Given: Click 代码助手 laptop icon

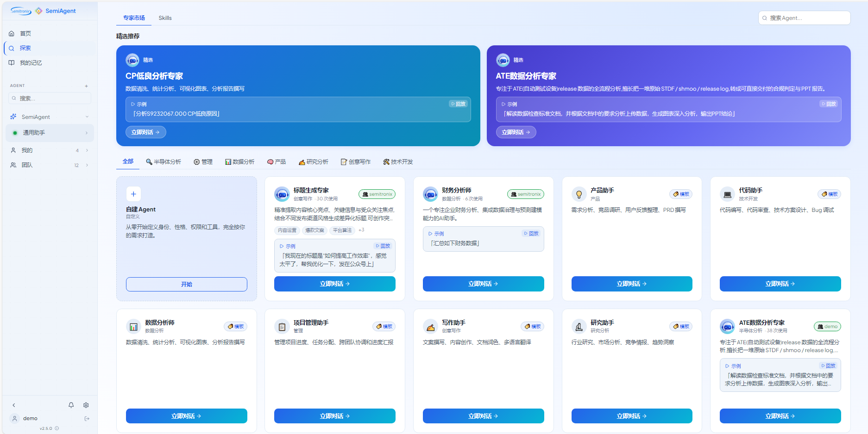Looking at the screenshot, I should click(x=728, y=194).
